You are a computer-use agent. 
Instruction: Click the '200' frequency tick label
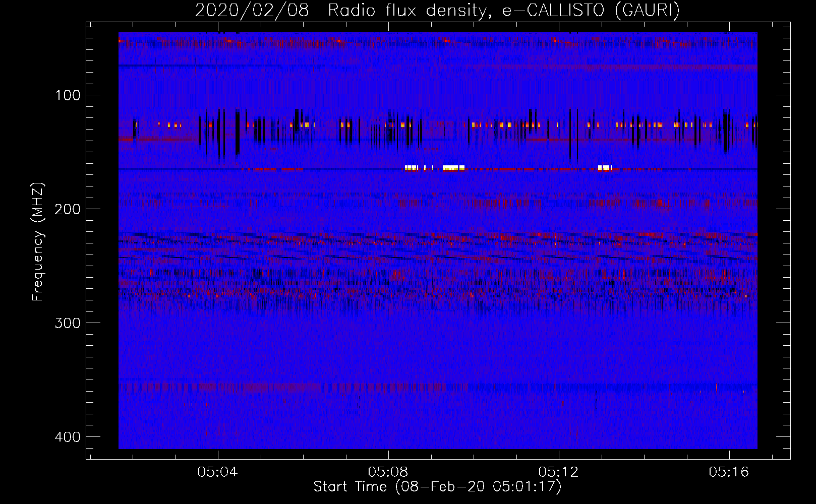68,209
